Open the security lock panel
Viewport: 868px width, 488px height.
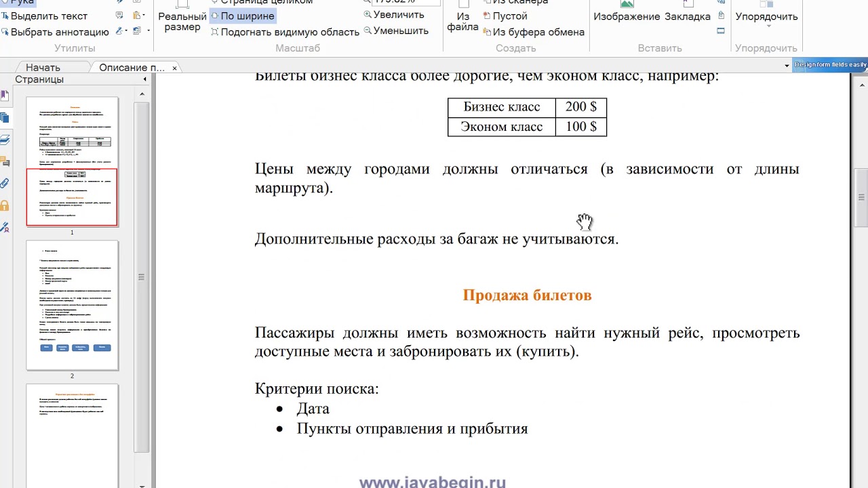[5, 205]
